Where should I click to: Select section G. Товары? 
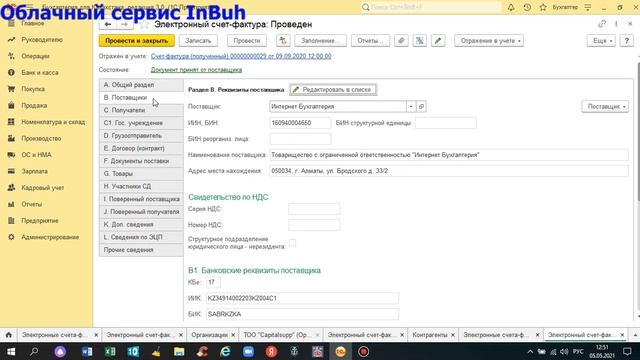point(141,173)
